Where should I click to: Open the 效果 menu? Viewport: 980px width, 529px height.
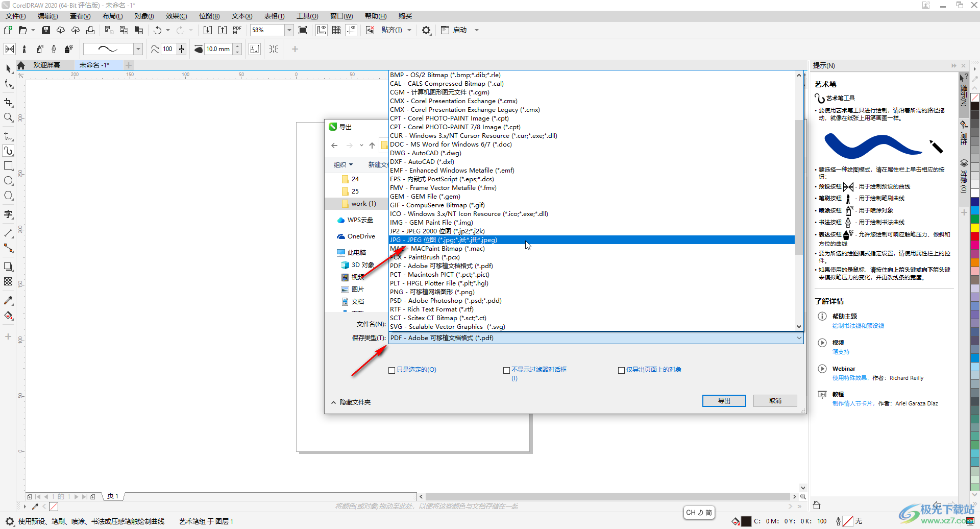(x=176, y=16)
